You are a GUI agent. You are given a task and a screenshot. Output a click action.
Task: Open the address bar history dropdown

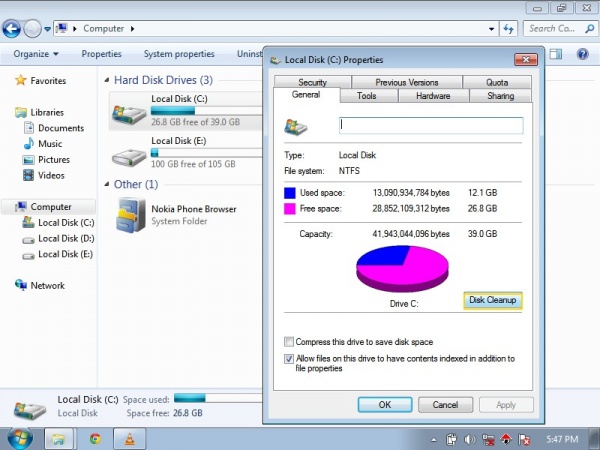[491, 29]
